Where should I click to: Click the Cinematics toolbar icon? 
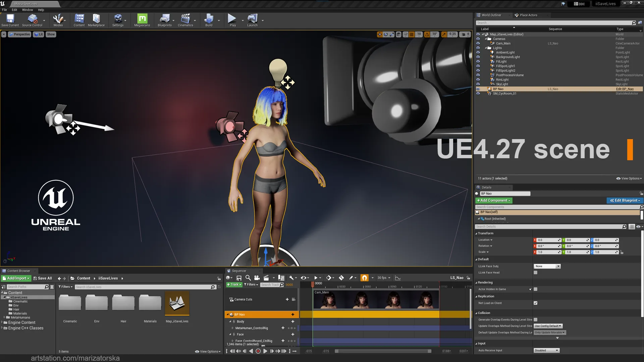click(x=185, y=20)
